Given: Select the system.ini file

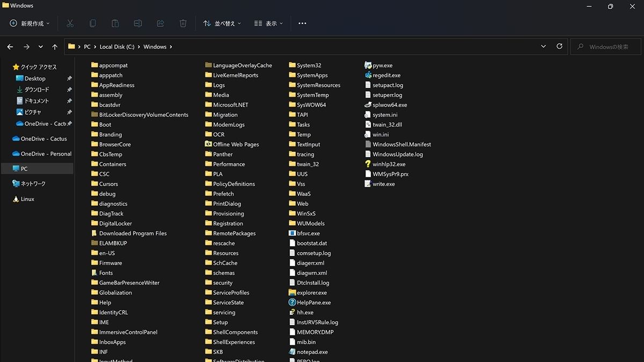Looking at the screenshot, I should [380, 115].
